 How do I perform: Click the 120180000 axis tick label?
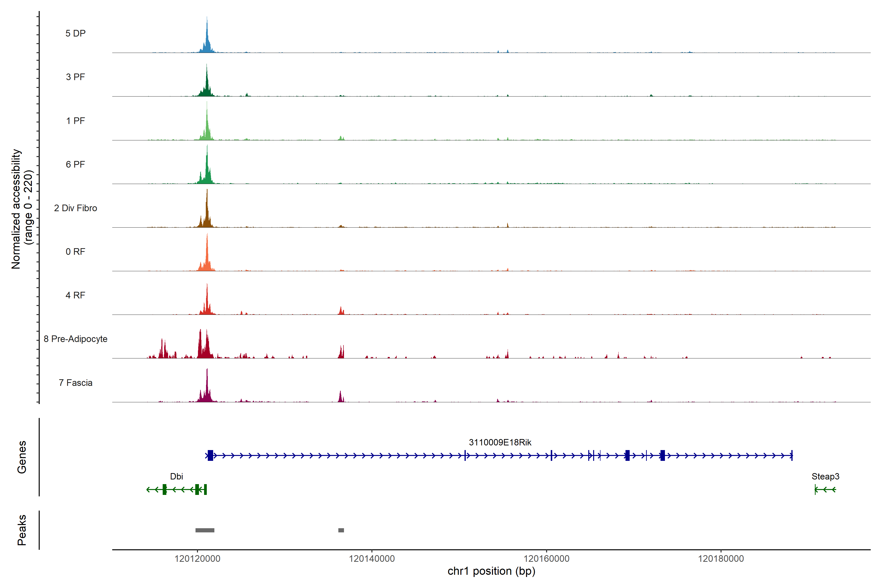(721, 559)
